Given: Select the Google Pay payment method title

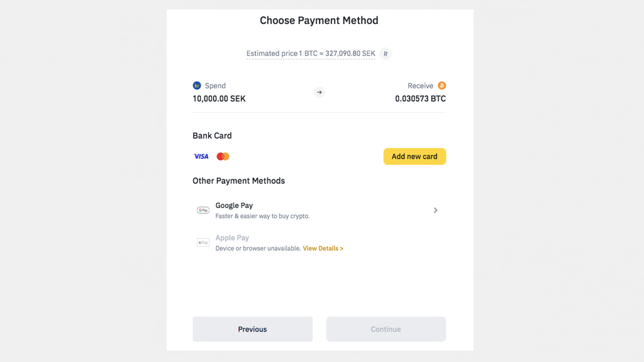Looking at the screenshot, I should (234, 205).
